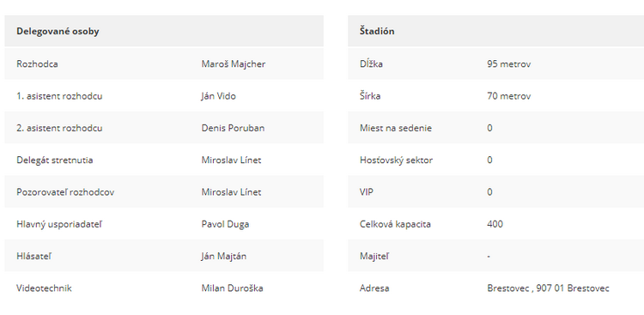The width and height of the screenshot is (644, 315).
Task: Click the VIP row label
Action: (x=367, y=192)
